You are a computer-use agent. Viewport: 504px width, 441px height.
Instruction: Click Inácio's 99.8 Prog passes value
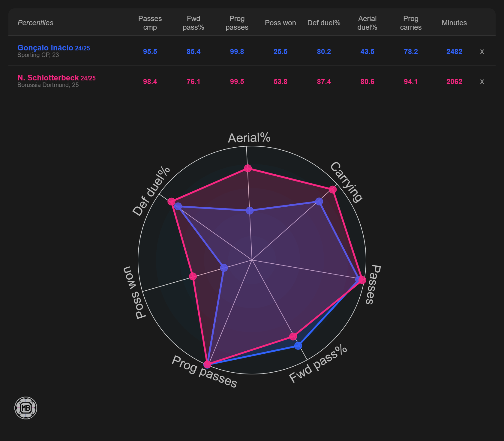point(237,52)
